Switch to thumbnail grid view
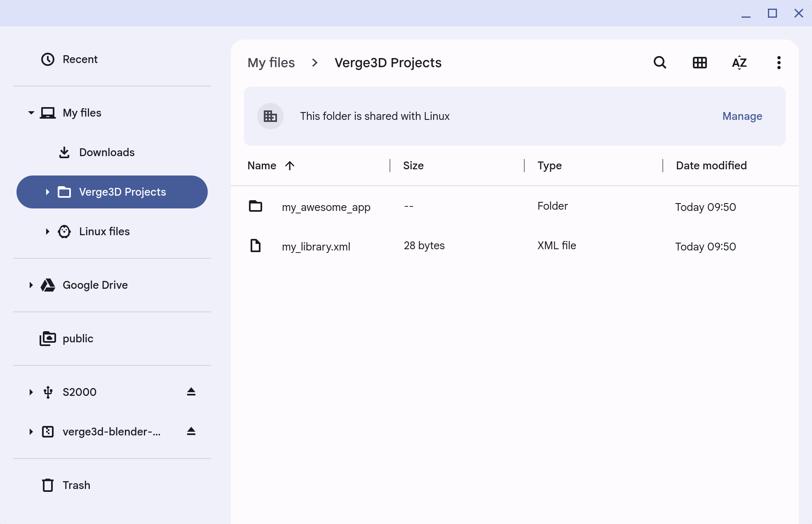Image resolution: width=812 pixels, height=524 pixels. tap(699, 63)
